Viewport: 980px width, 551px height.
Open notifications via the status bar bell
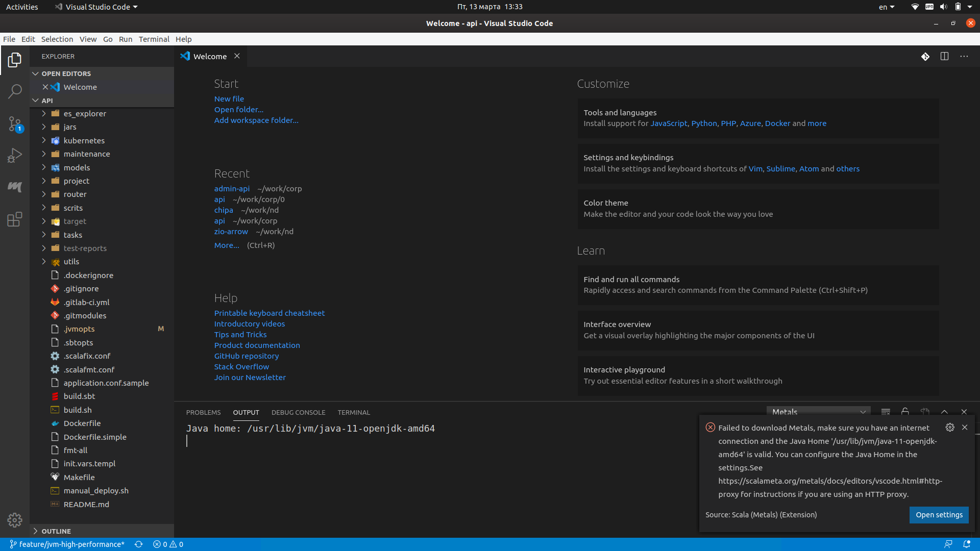click(x=968, y=544)
